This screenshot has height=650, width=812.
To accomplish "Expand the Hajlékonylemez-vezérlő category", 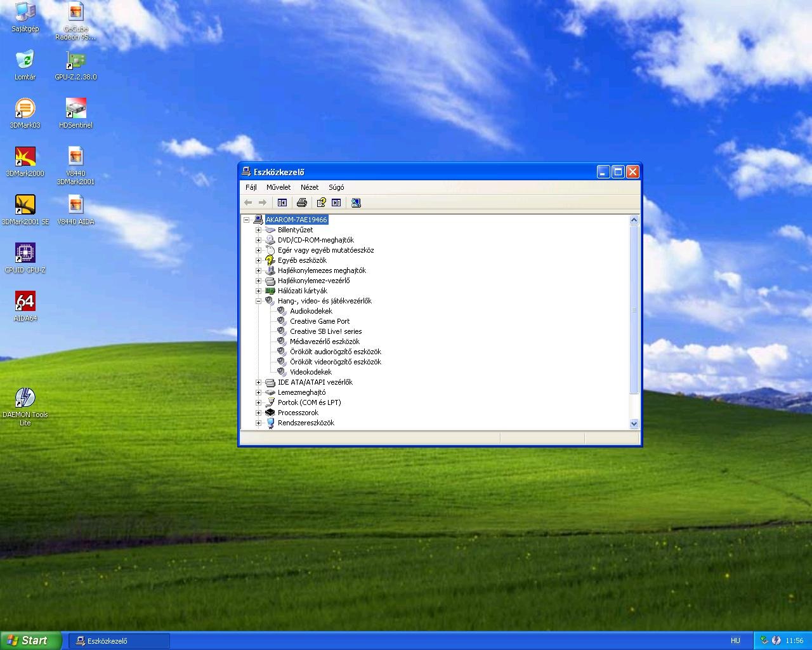I will [x=258, y=281].
